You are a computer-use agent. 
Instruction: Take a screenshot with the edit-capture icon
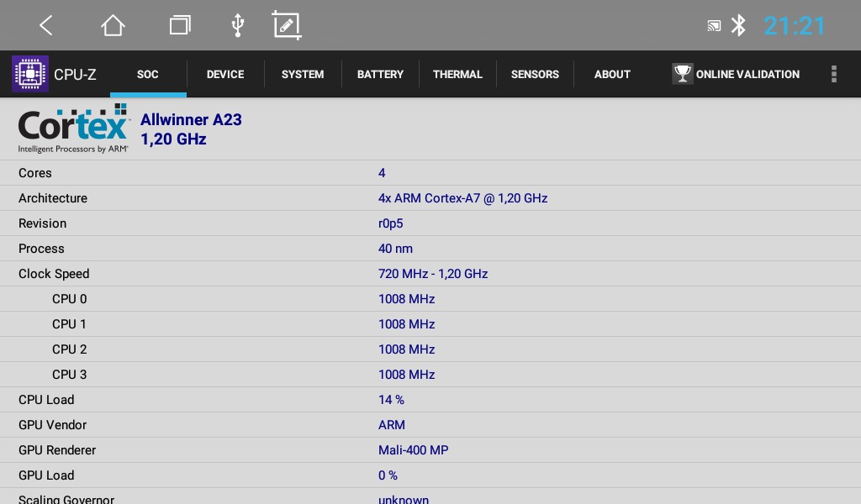(x=287, y=25)
